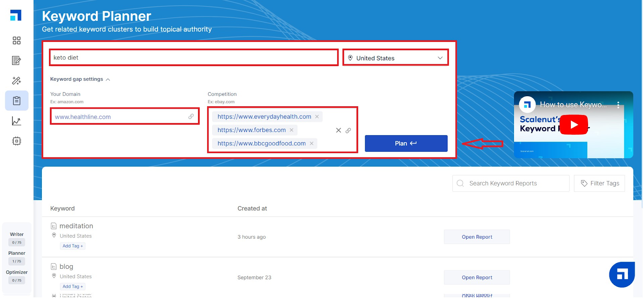
Task: Remove the forbes.com competitor tag
Action: pos(291,130)
